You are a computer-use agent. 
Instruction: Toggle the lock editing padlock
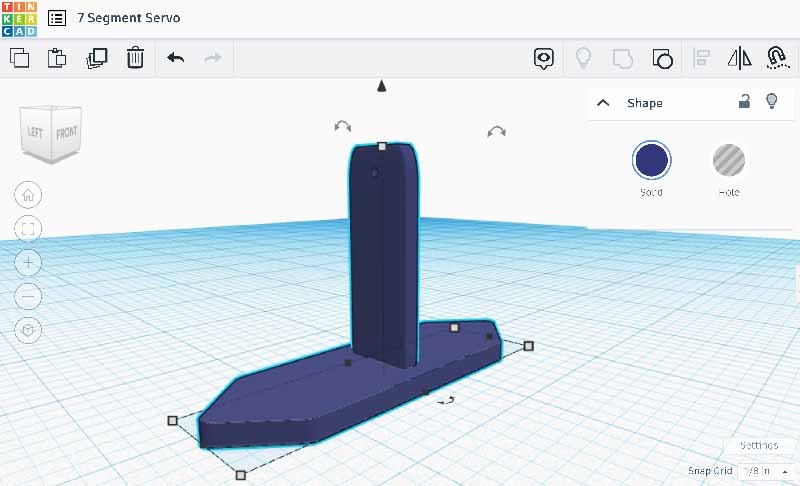744,101
